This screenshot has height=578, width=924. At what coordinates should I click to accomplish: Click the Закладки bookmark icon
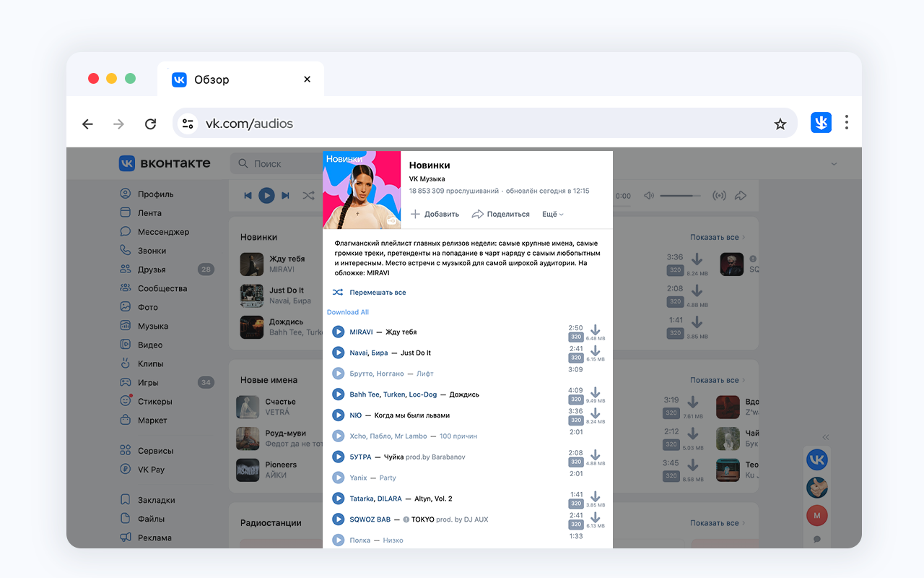pyautogui.click(x=126, y=500)
